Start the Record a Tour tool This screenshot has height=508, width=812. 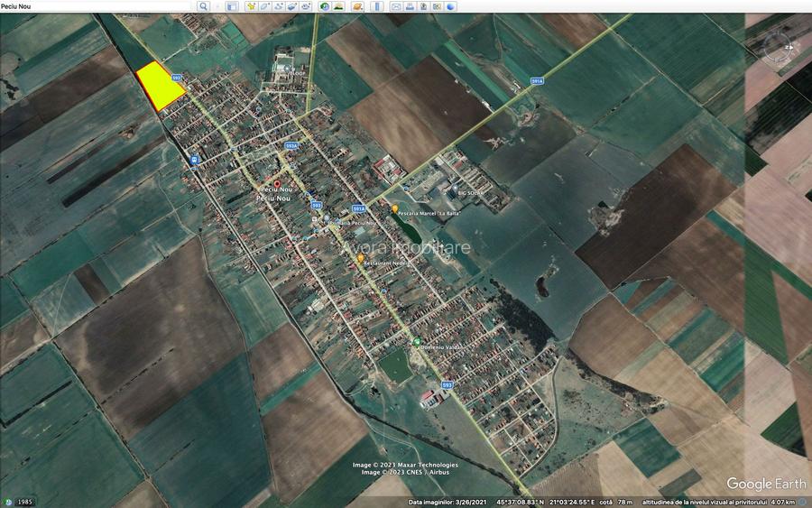click(306, 6)
